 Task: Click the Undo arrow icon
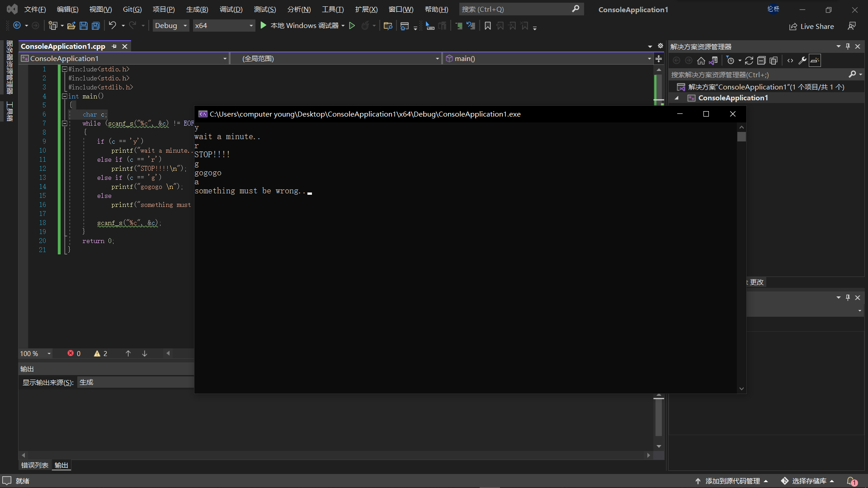112,26
